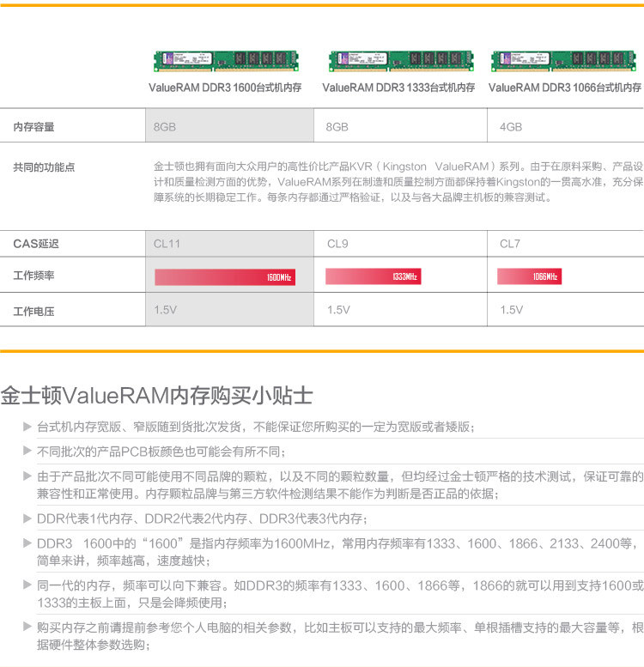Click the tip text about PCB板颜色
The width and height of the screenshot is (644, 667).
tap(161, 452)
